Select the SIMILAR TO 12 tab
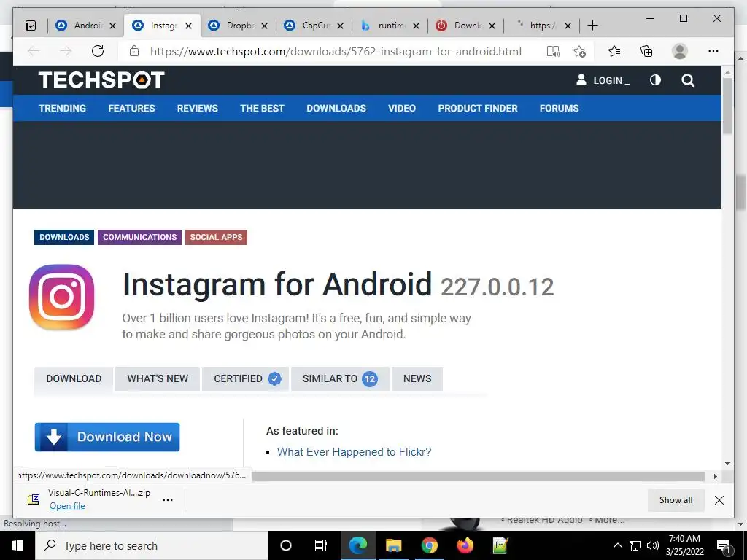Screen dimensions: 747x560 click(x=340, y=379)
